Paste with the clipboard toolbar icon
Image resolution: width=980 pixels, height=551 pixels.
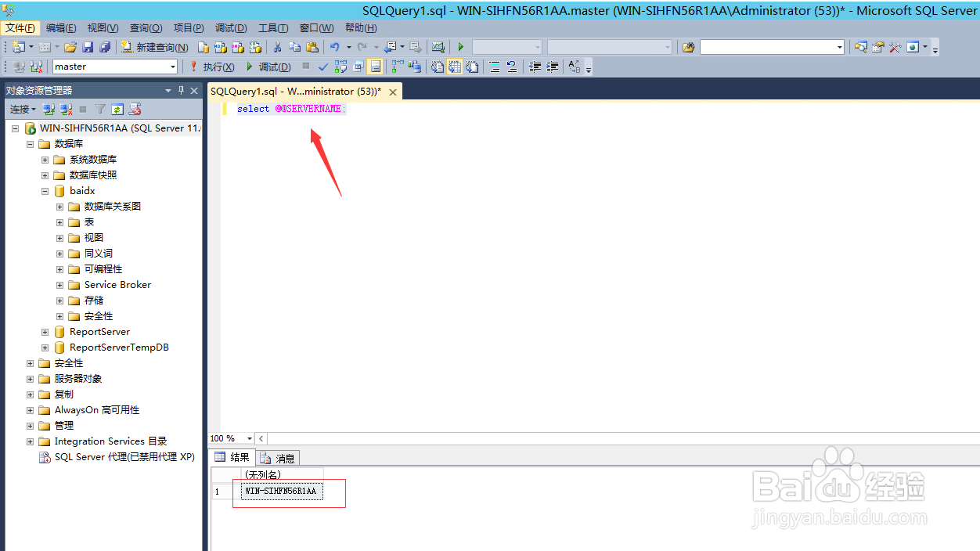(312, 47)
